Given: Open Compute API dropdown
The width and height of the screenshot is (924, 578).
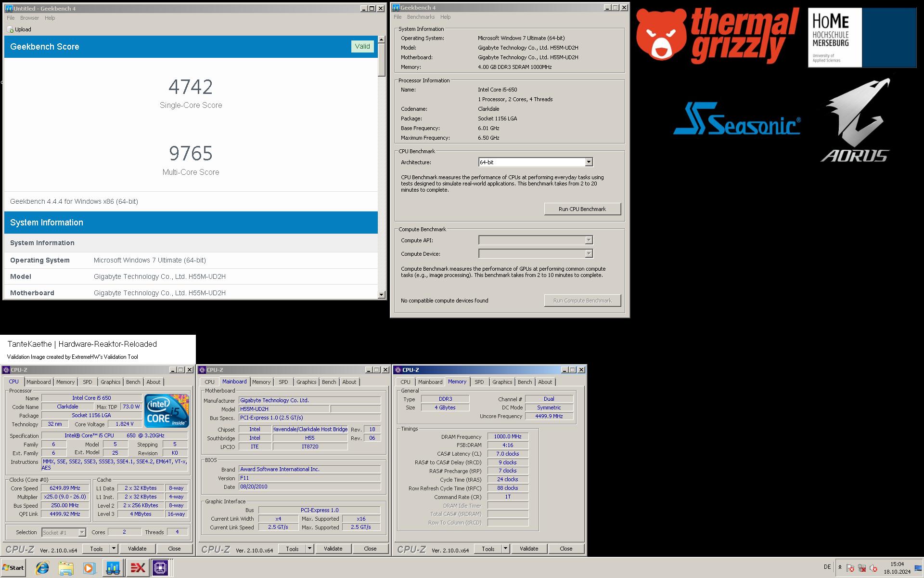Looking at the screenshot, I should point(589,240).
